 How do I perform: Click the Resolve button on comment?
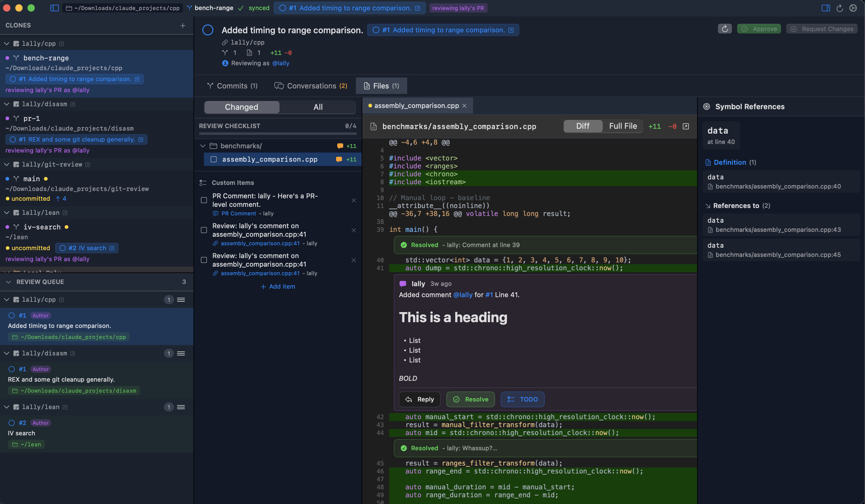coord(470,399)
